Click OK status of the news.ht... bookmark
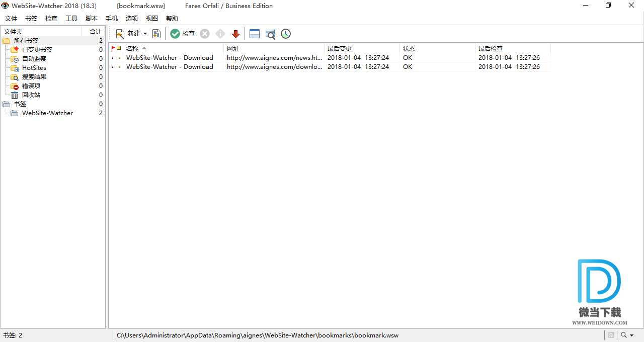The width and height of the screenshot is (644, 342). point(408,58)
